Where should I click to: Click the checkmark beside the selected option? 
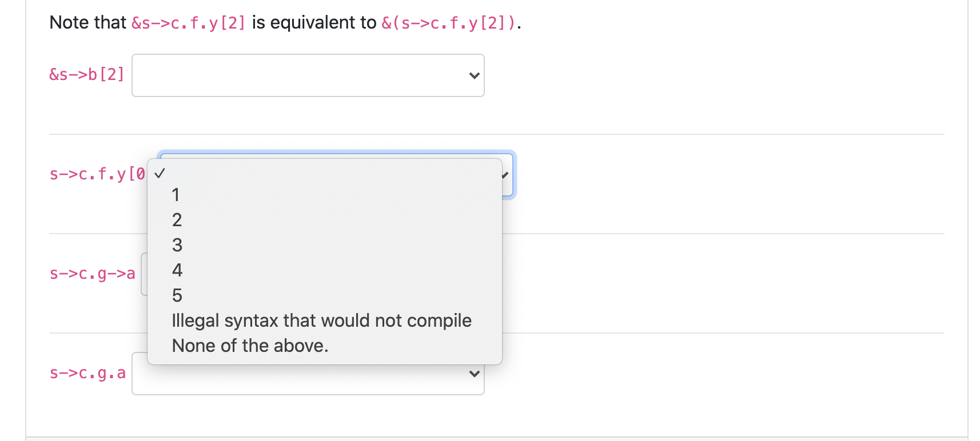[x=161, y=173]
